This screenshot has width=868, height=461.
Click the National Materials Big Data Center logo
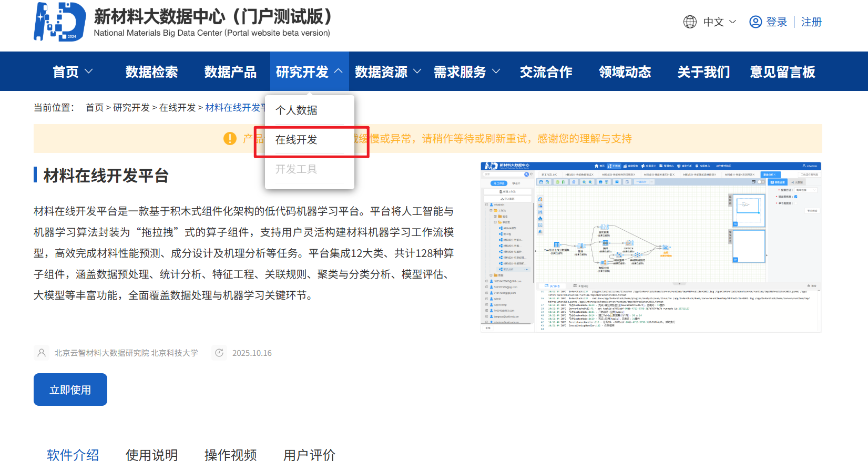point(60,22)
